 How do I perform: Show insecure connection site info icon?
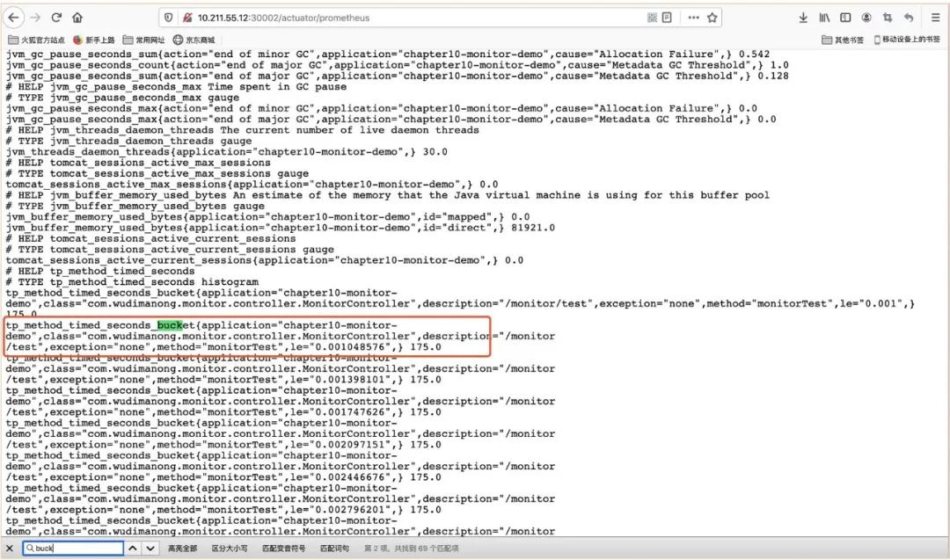click(x=187, y=18)
